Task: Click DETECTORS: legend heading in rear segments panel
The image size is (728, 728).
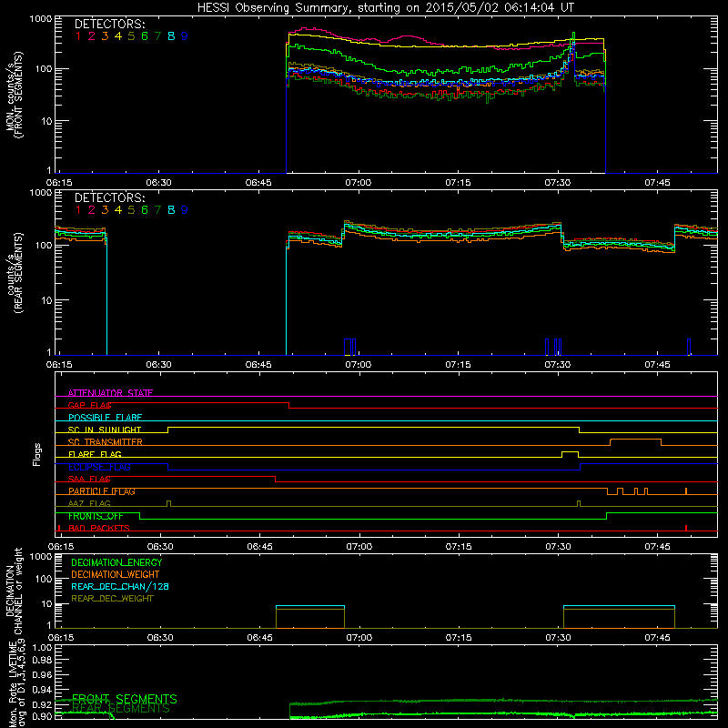Action: (109, 197)
